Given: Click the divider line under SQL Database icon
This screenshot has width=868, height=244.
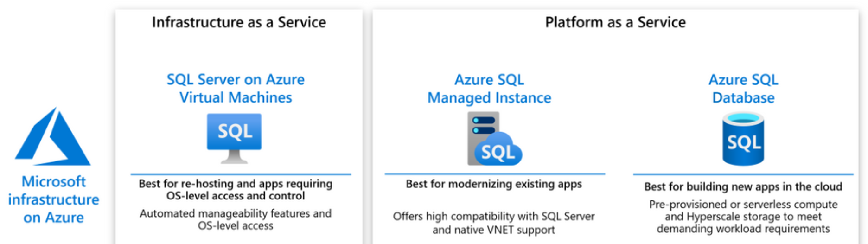Looking at the screenshot, I should [x=743, y=174].
